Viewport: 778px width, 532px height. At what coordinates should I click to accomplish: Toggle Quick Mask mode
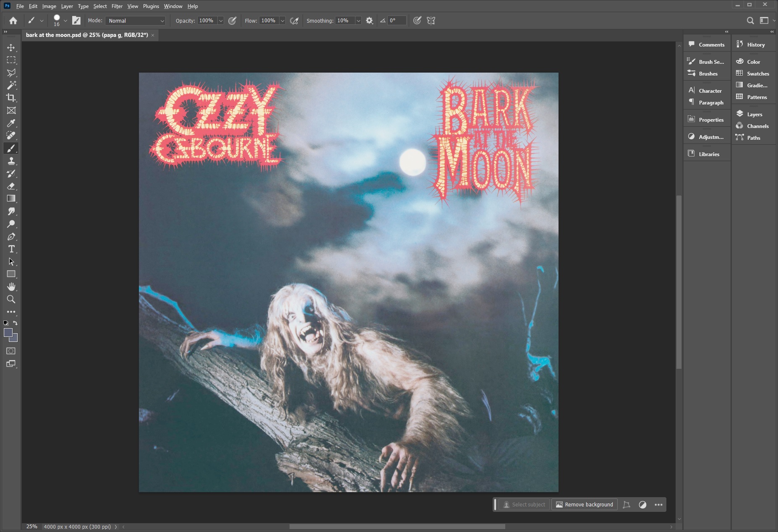tap(11, 351)
